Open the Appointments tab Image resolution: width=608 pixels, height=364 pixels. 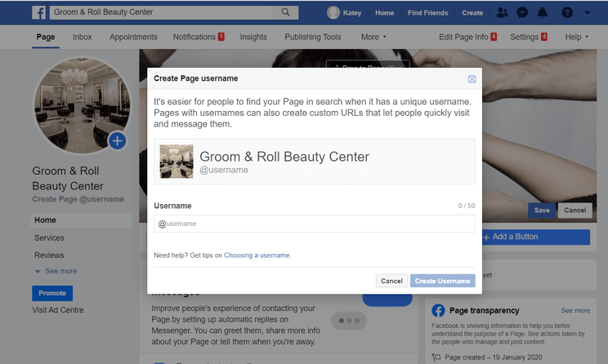[133, 37]
